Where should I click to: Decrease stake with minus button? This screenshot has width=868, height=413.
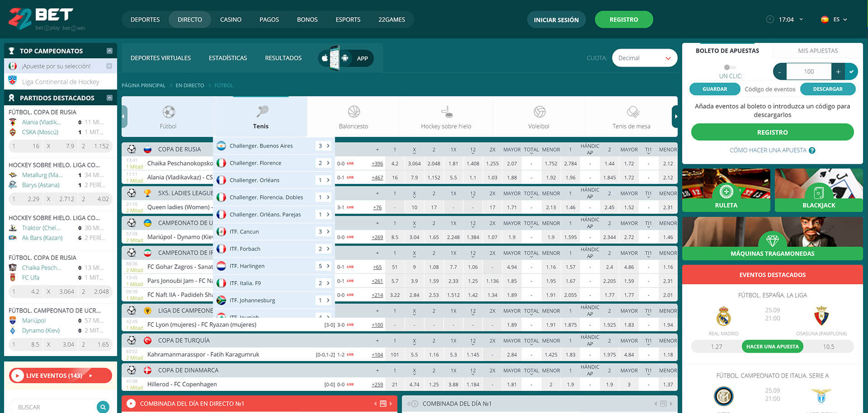pyautogui.click(x=780, y=71)
